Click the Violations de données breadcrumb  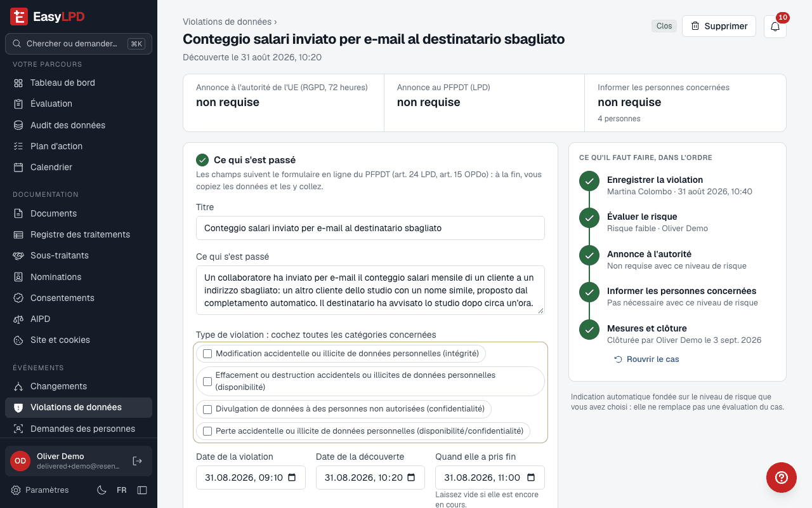point(227,22)
